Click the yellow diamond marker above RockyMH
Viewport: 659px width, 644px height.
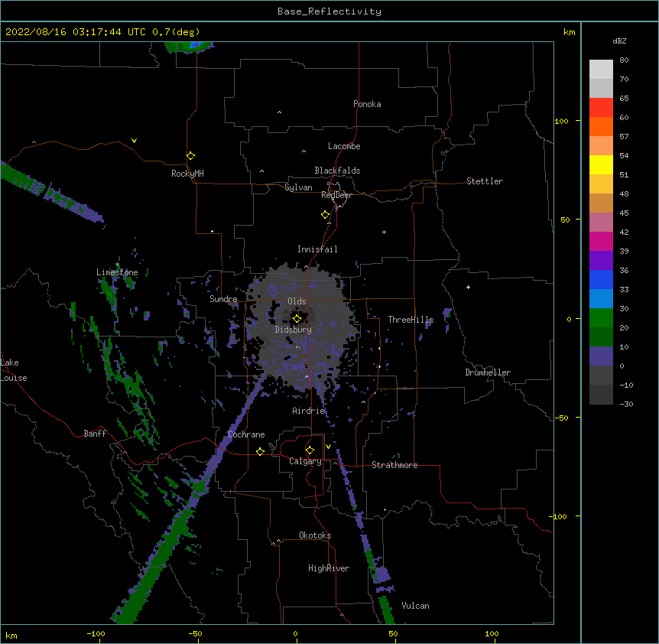(191, 156)
